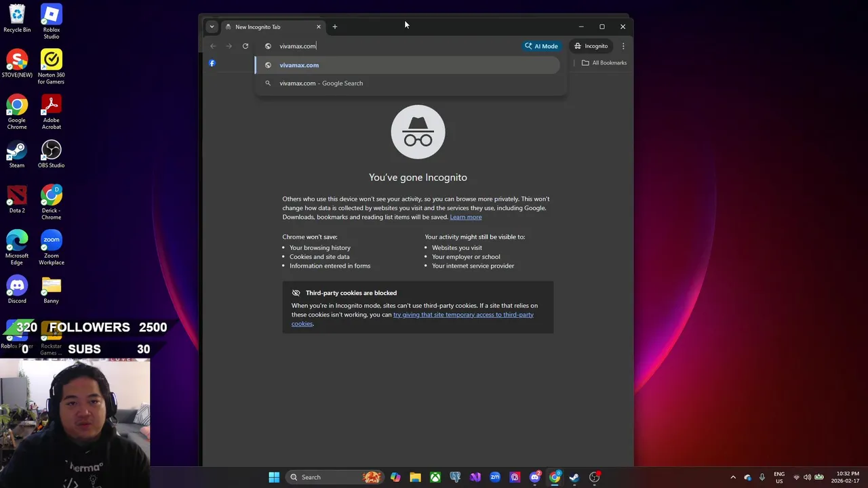
Task: Click in the address bar text field
Action: coord(393,46)
